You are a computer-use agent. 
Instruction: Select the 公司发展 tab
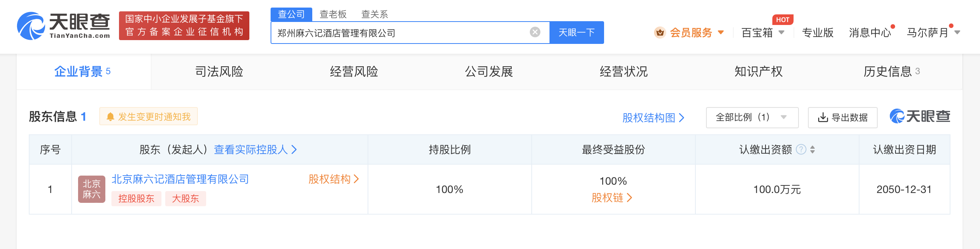click(489, 72)
